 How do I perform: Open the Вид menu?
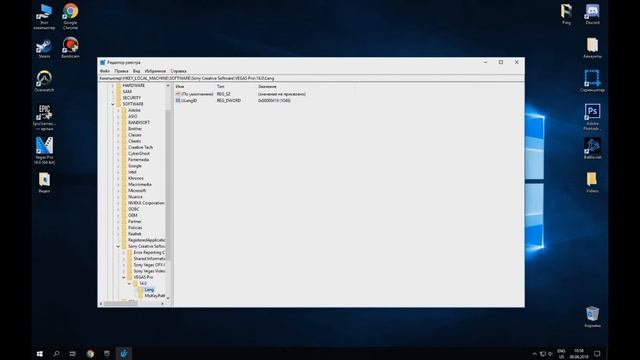pyautogui.click(x=136, y=71)
